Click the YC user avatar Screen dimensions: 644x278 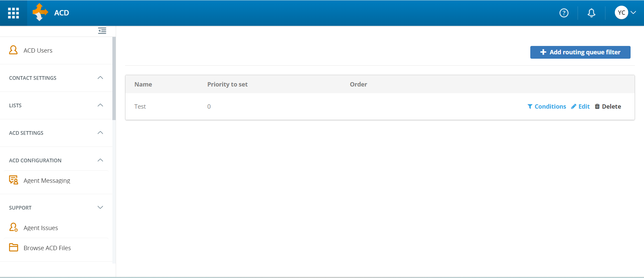pyautogui.click(x=621, y=13)
